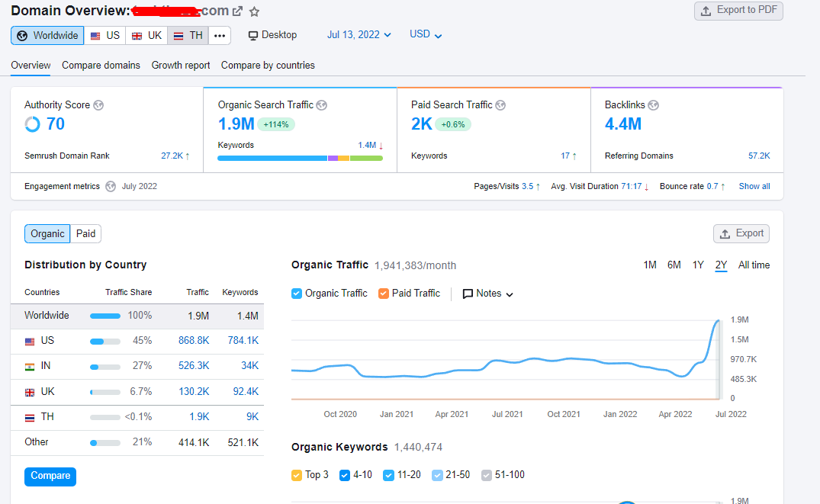This screenshot has height=504, width=820.
Task: Click the US traffic value 868.8K
Action: (x=194, y=341)
